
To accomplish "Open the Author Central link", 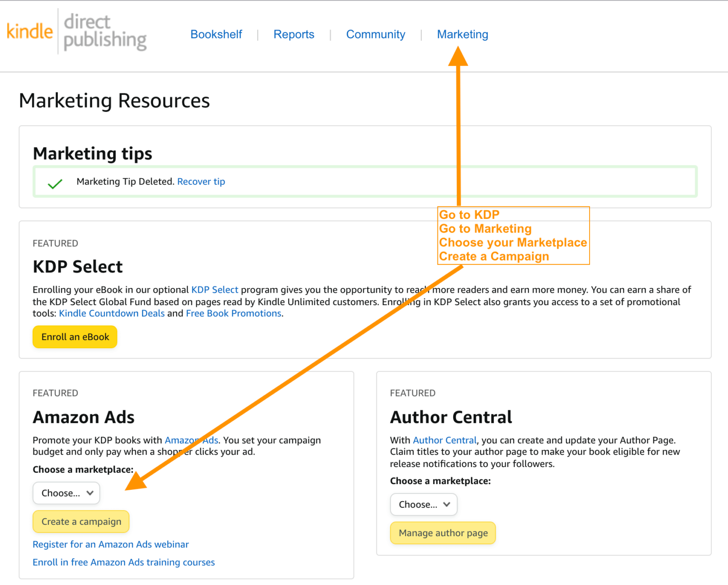I will pyautogui.click(x=445, y=440).
